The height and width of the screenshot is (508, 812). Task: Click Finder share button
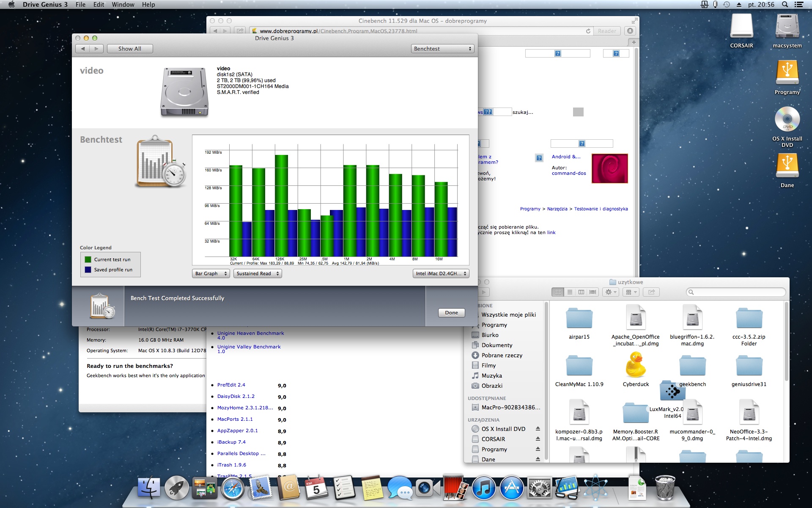pos(651,292)
